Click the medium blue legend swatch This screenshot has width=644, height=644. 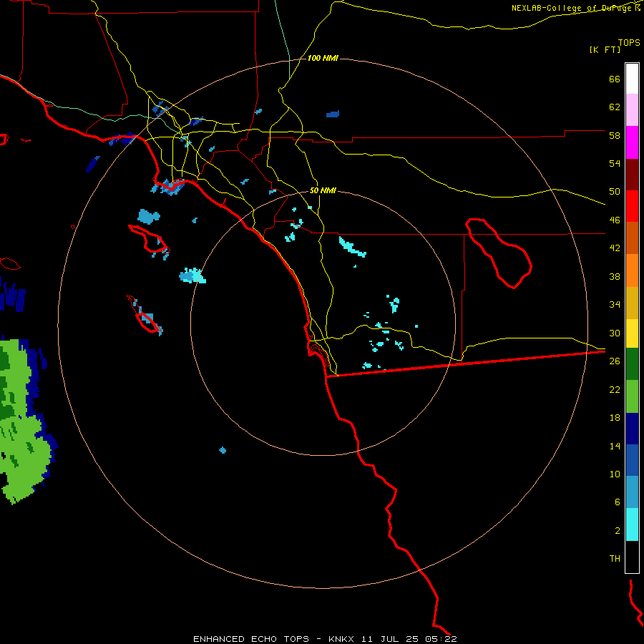632,460
